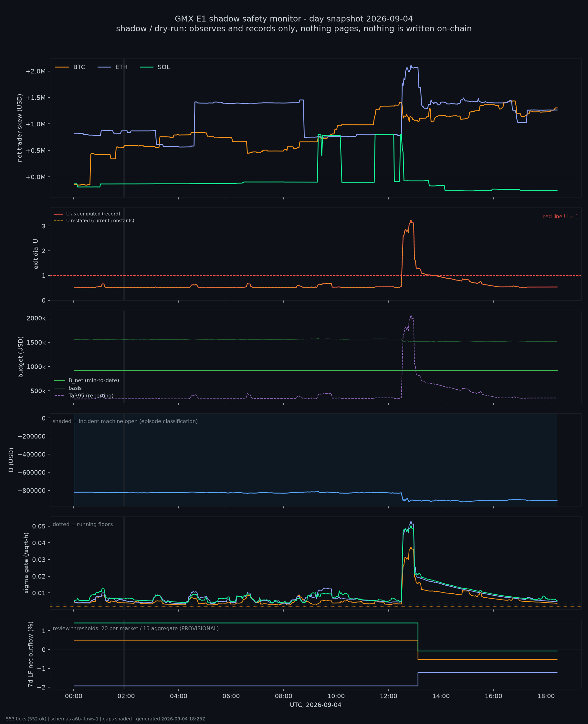
Task: Click the 'shaded = incident machine open' note
Action: [125, 421]
